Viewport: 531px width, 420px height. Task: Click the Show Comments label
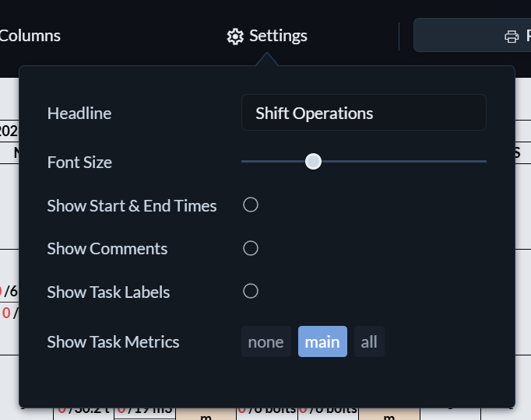[107, 249]
